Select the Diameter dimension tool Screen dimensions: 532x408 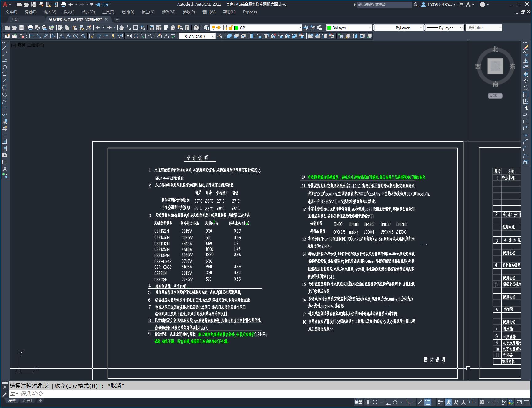(76, 36)
